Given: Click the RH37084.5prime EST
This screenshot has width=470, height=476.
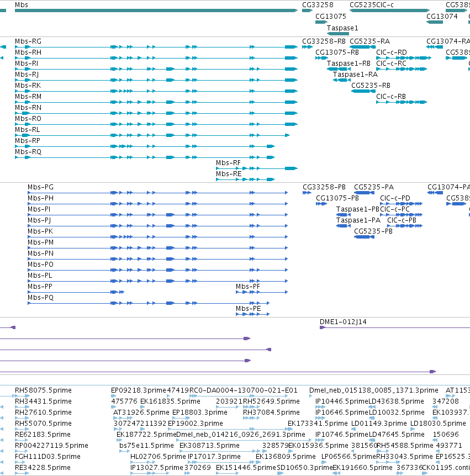Looking at the screenshot, I should click(x=271, y=412).
